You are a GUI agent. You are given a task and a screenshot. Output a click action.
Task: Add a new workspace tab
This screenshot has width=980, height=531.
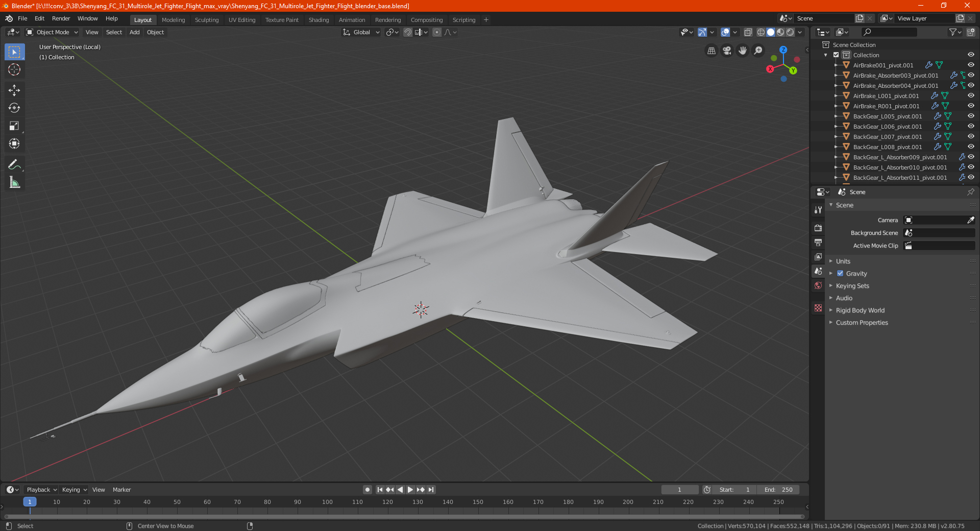coord(486,20)
